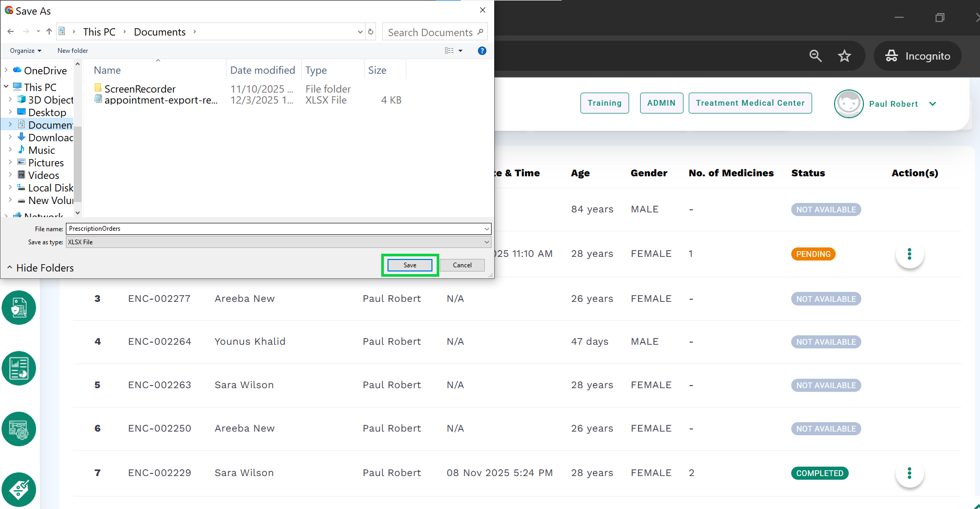Click the Help question mark icon
The image size is (980, 509).
point(482,51)
